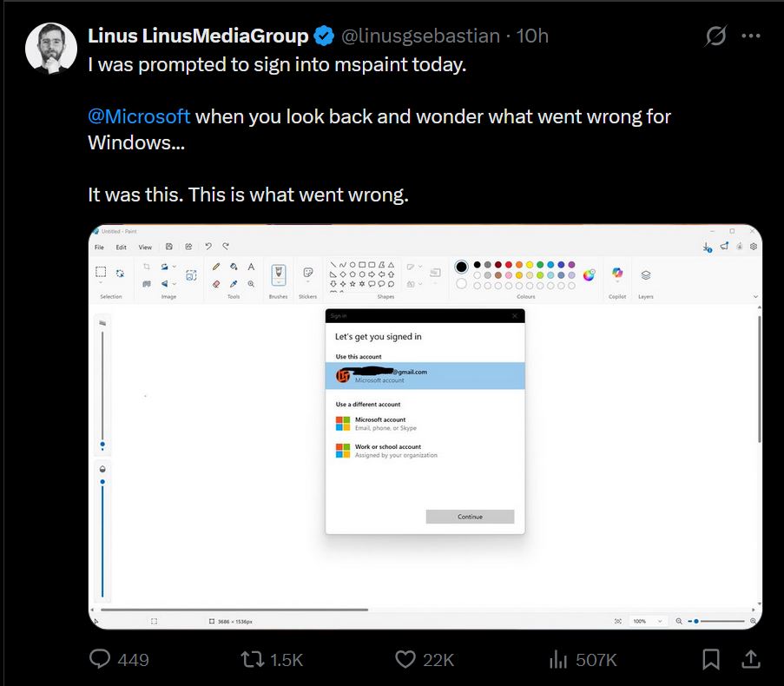Like the tweet with the heart icon
The width and height of the screenshot is (784, 686).
point(405,660)
